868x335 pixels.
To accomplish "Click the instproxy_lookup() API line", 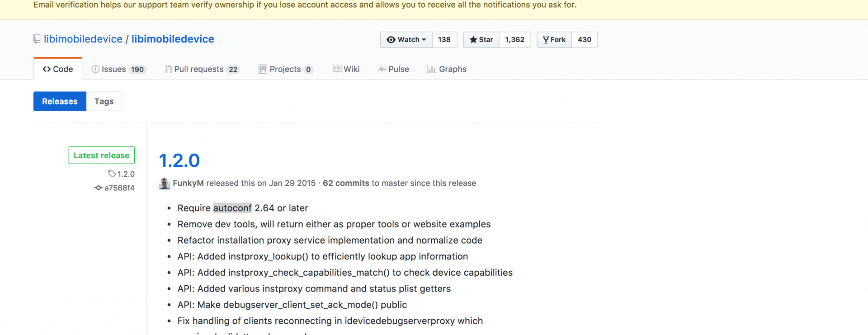I will click(323, 257).
